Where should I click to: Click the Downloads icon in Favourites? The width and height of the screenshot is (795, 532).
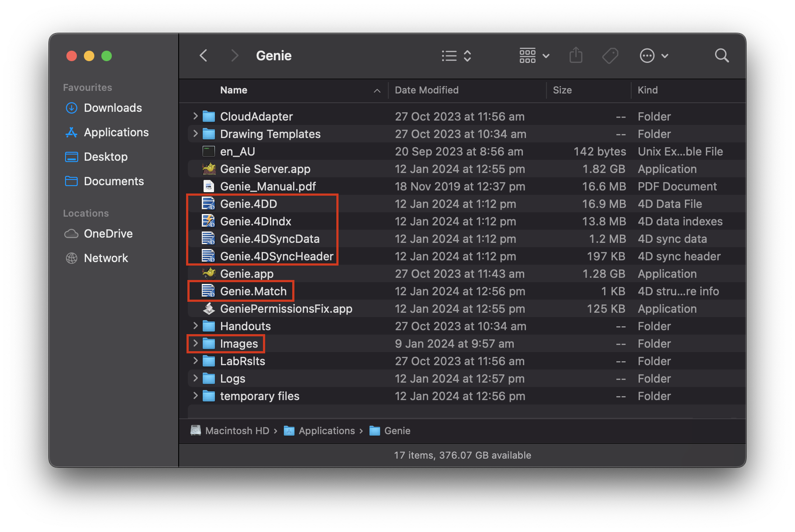point(71,108)
